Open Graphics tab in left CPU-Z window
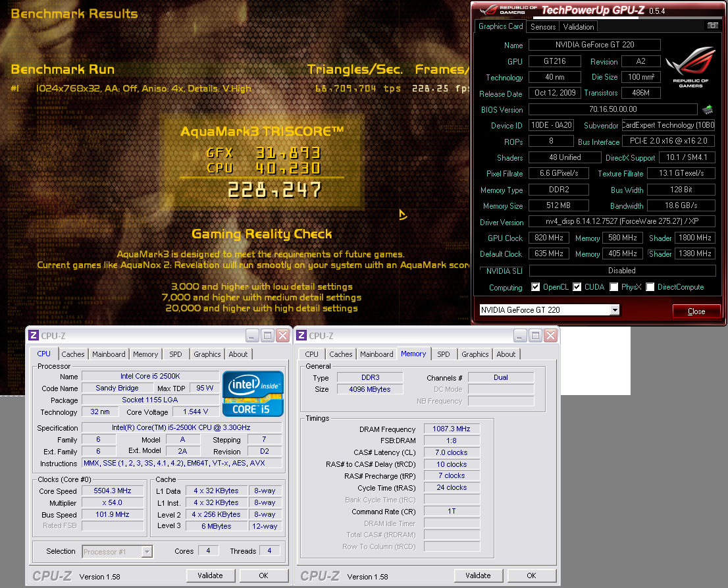 coord(207,354)
